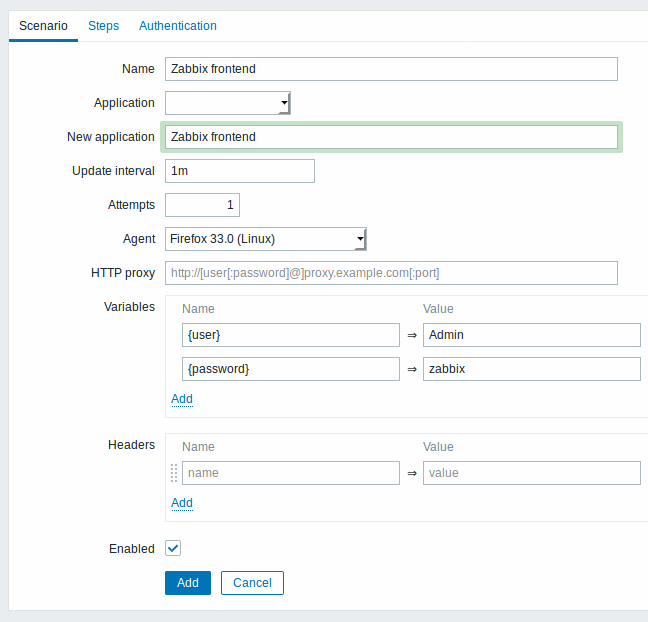Toggle the Enabled checkbox
Screen dimensions: 648x622
pos(173,548)
